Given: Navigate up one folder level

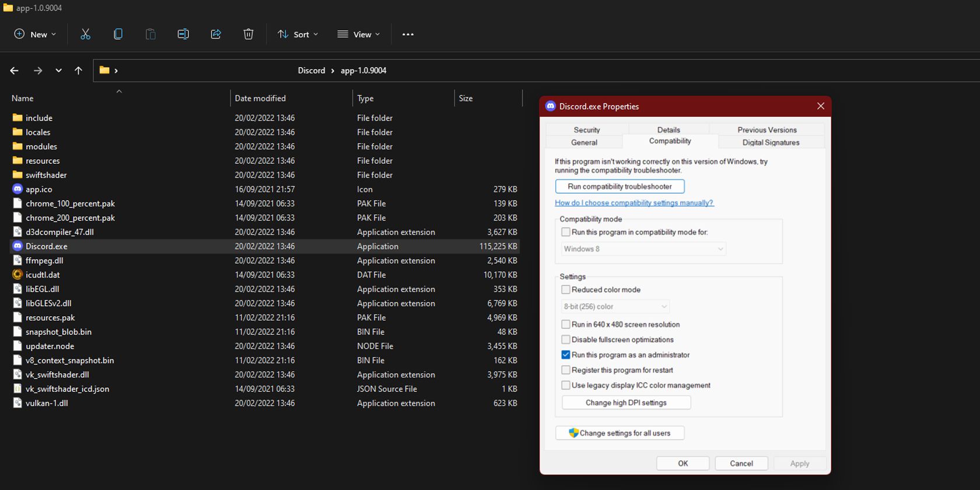Looking at the screenshot, I should 78,71.
